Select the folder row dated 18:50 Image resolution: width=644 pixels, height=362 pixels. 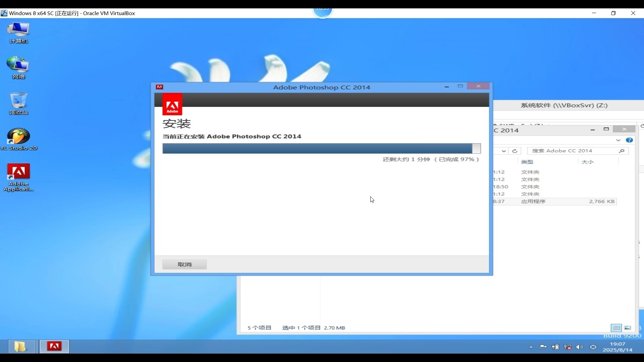555,187
